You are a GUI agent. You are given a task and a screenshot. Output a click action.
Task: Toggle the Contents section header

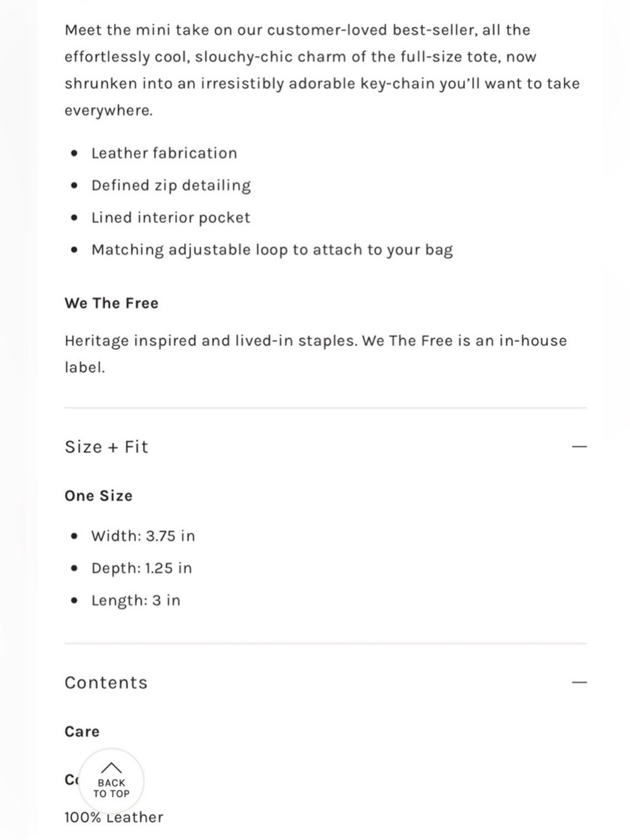(325, 682)
